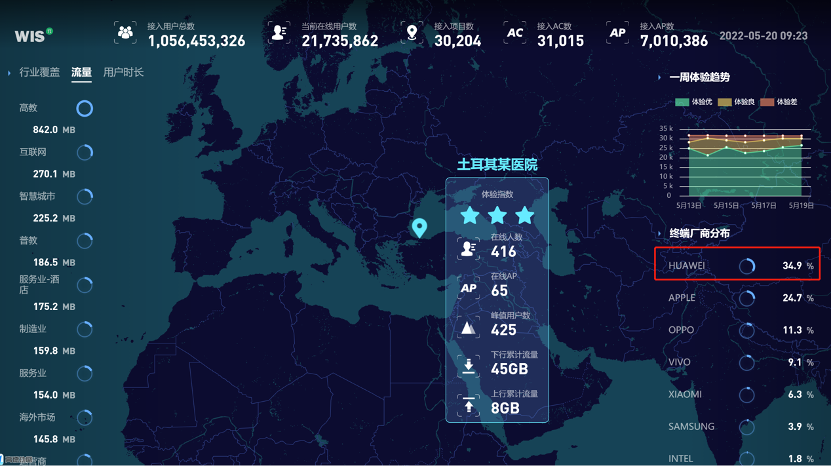832x466 pixels.
Task: Click the uplink traffic upload icon
Action: pyautogui.click(x=468, y=405)
